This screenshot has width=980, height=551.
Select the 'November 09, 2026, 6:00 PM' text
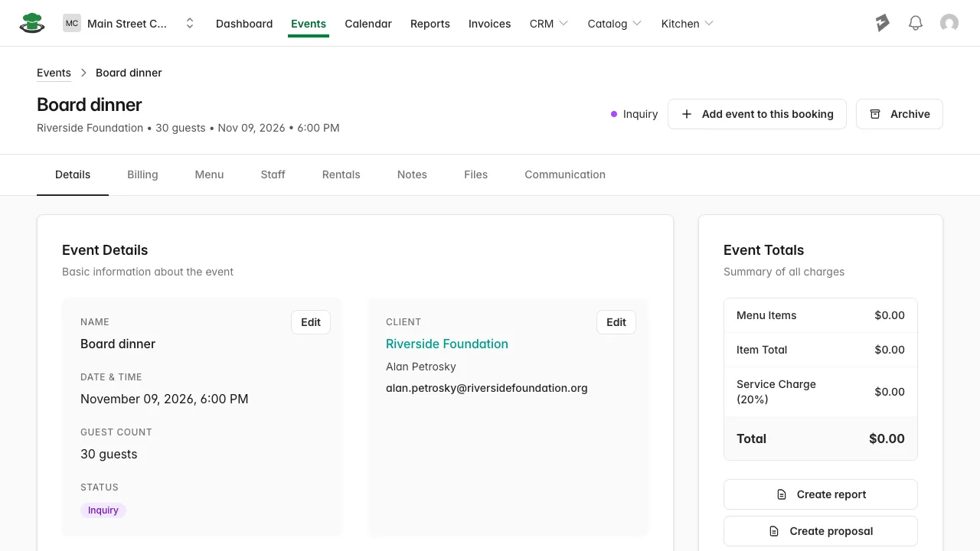click(x=165, y=399)
